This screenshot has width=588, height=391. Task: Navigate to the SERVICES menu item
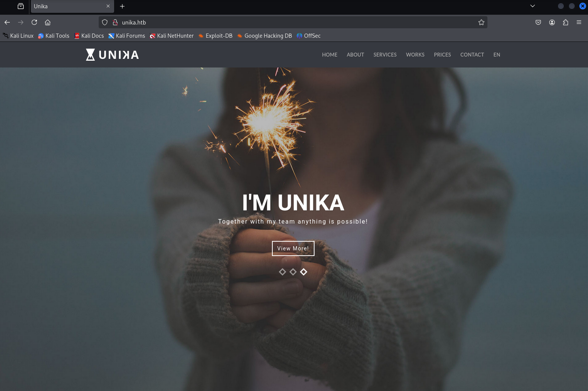click(x=385, y=55)
